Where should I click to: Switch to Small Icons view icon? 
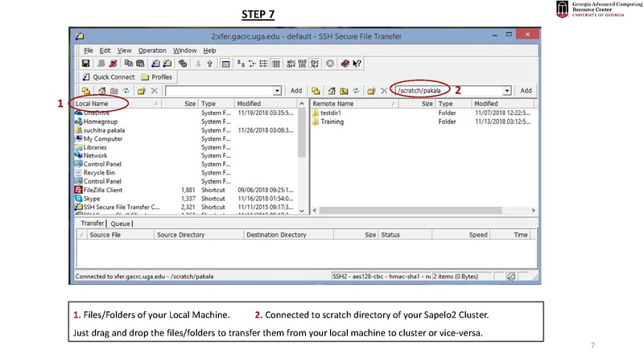pyautogui.click(x=252, y=64)
